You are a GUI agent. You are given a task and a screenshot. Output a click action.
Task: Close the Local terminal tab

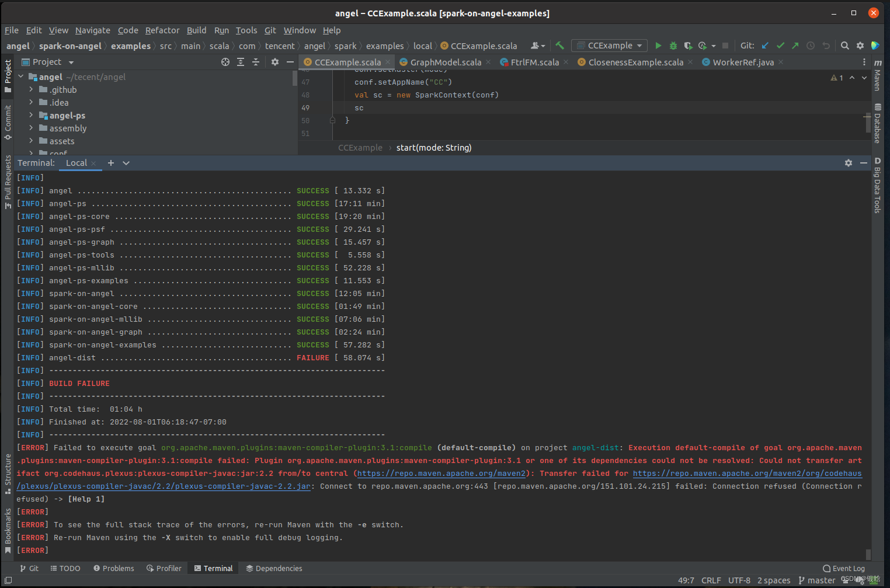(x=94, y=163)
